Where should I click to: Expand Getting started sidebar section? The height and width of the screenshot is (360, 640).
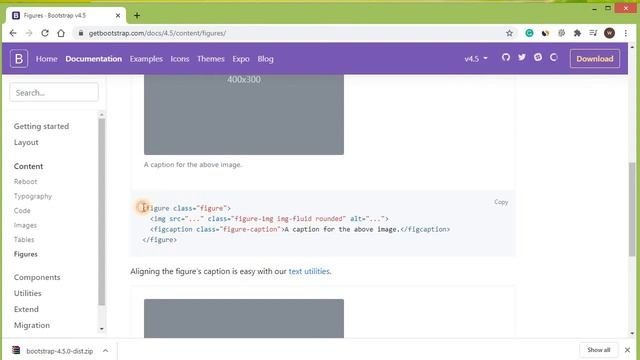(41, 126)
